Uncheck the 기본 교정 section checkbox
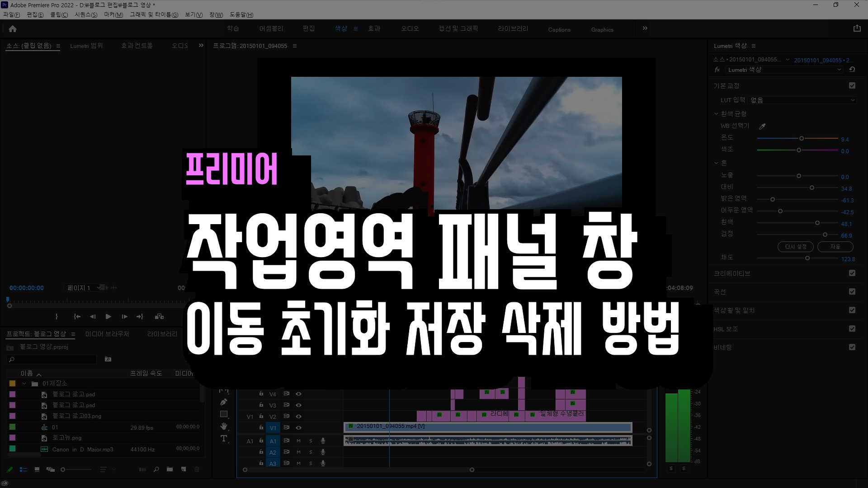 tap(852, 85)
